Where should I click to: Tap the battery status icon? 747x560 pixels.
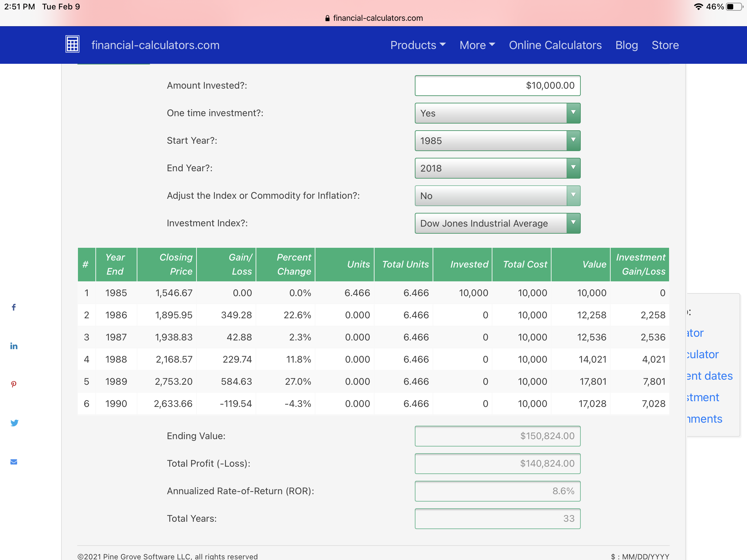click(x=735, y=7)
